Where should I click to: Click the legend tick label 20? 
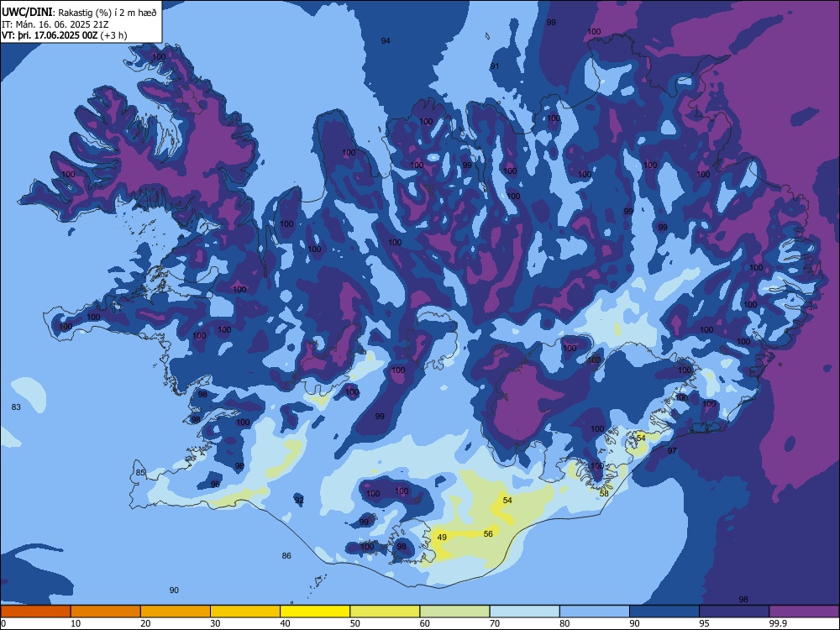[145, 623]
